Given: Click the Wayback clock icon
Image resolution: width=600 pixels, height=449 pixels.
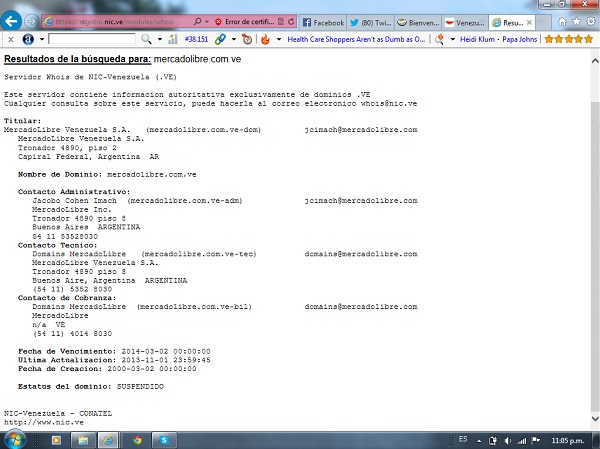Looking at the screenshot, I should (x=247, y=39).
